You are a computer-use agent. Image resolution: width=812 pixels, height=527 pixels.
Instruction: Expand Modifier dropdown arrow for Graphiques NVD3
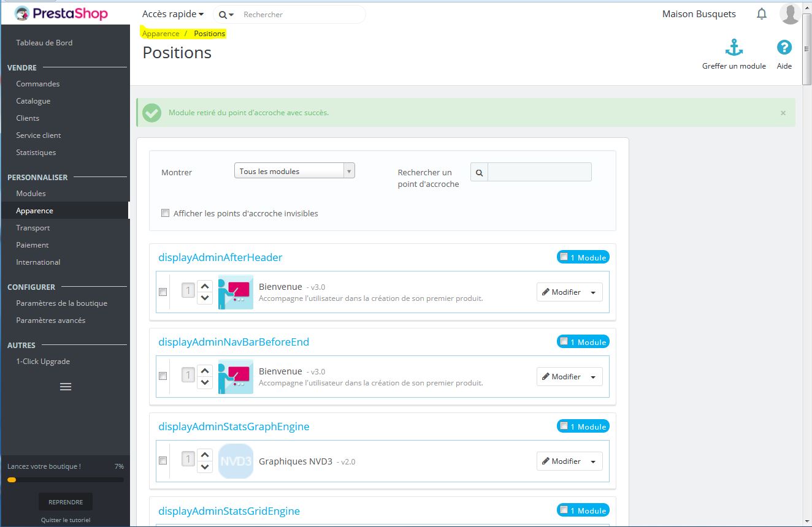(593, 461)
